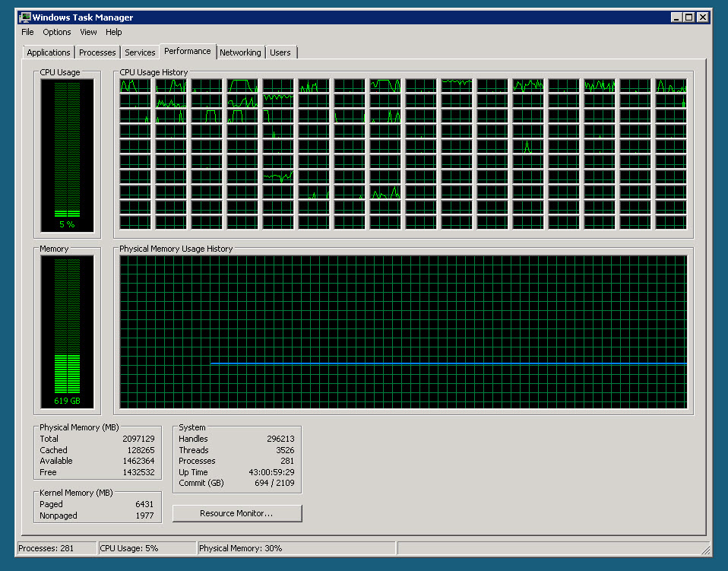
Task: Click the 'System' group label
Action: [x=191, y=427]
